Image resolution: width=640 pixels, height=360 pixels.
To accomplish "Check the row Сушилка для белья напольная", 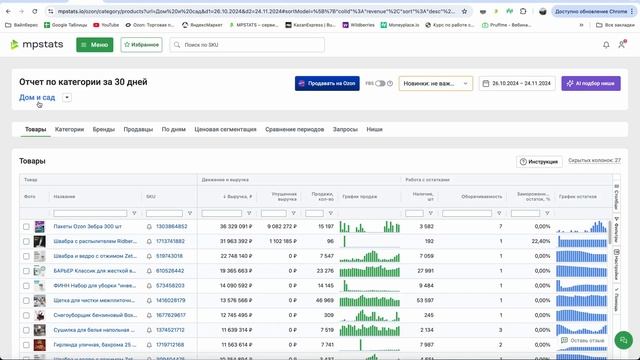I will tap(26, 330).
